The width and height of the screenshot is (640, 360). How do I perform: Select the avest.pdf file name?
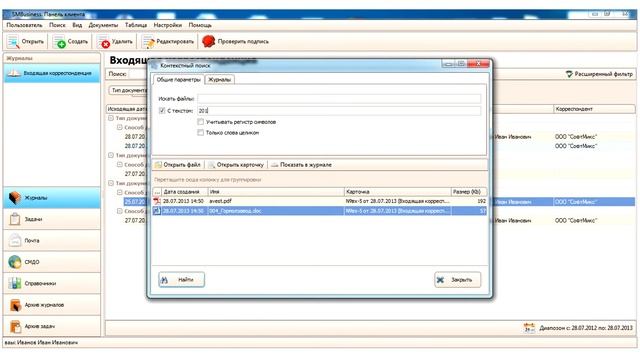coord(220,201)
